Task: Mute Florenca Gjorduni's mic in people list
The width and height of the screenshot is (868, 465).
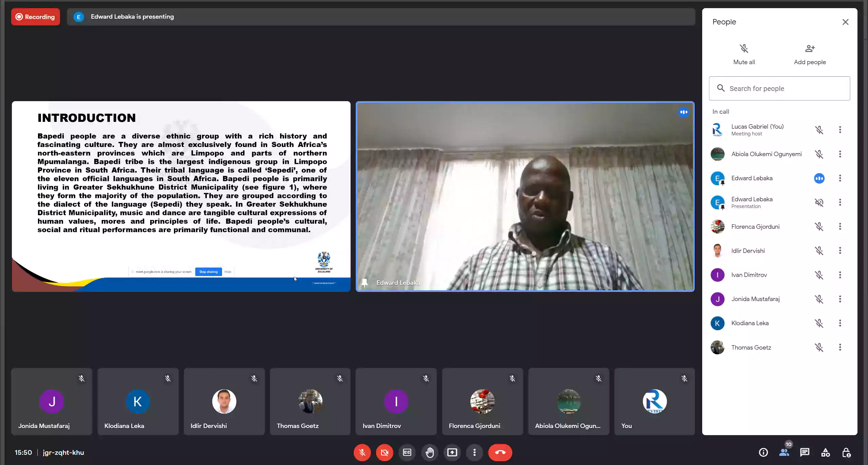Action: [x=819, y=226]
